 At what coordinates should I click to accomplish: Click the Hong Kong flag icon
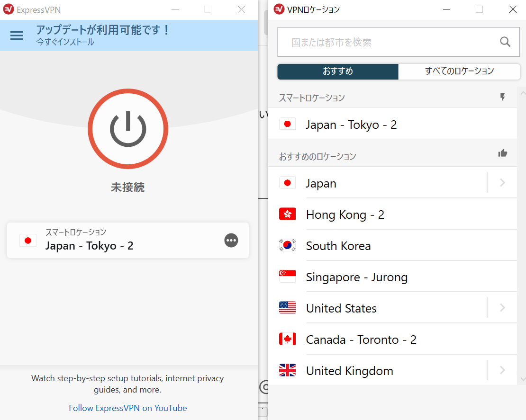point(288,214)
